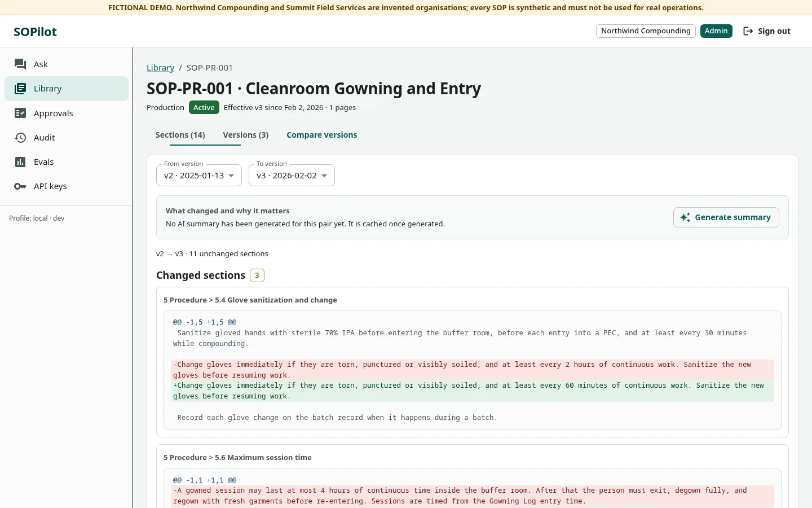Click the '@@ -1,5 +1,5 @@' diff hunk header
812x508 pixels.
tap(205, 322)
